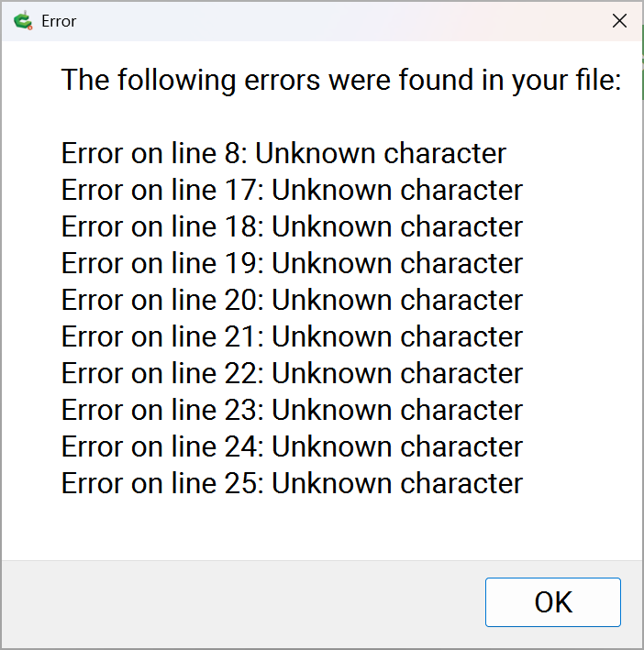Close the Error dialog with X
This screenshot has width=644, height=650.
click(x=620, y=20)
